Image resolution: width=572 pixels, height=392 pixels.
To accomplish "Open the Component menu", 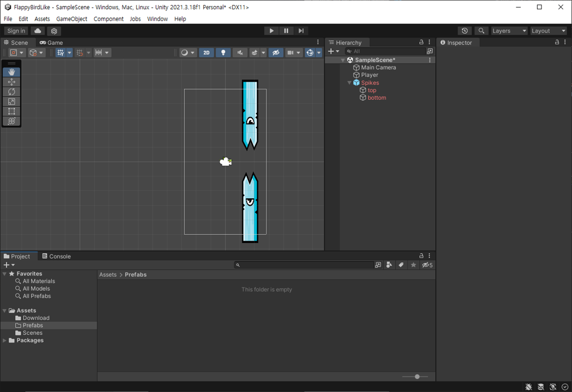I will [108, 19].
